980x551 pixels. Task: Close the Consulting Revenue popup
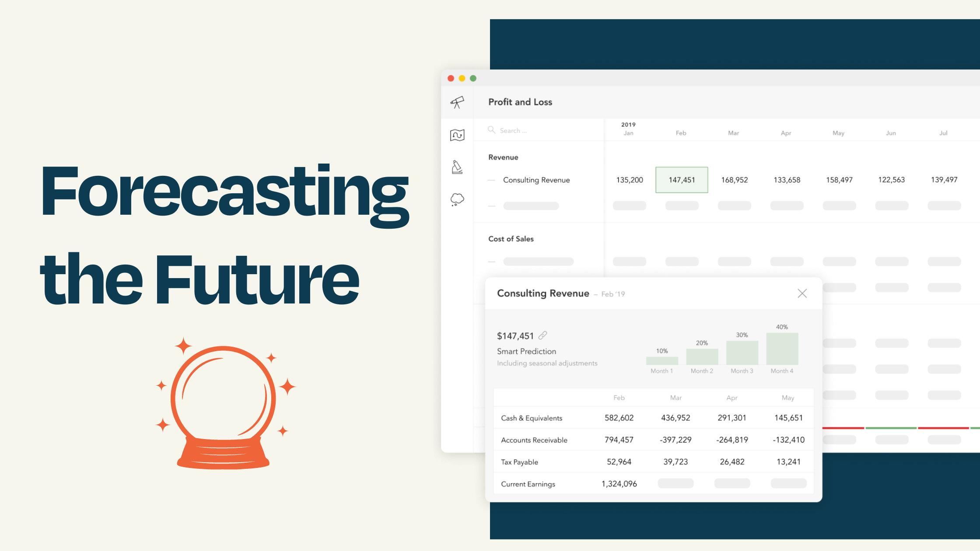coord(802,293)
